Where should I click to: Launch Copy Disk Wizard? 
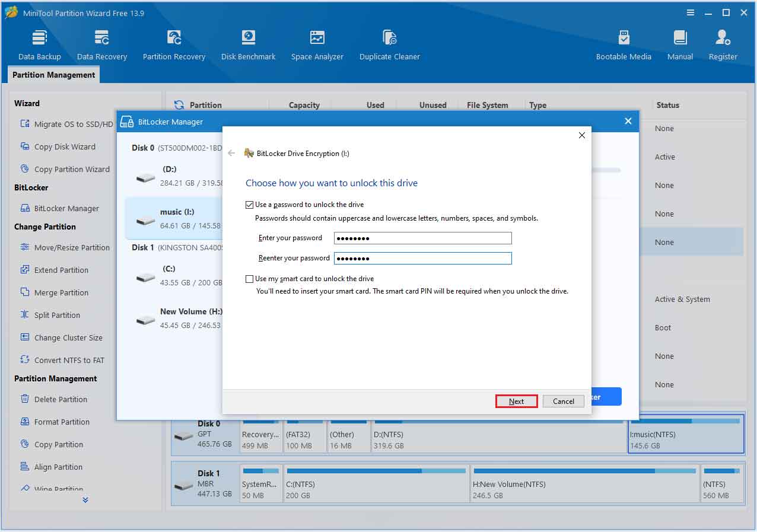click(58, 146)
